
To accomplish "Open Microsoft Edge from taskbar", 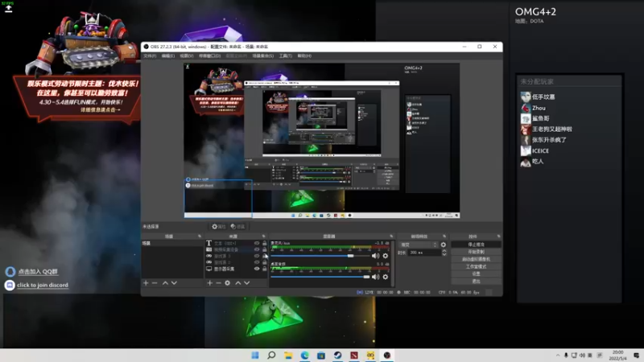I will 305,355.
